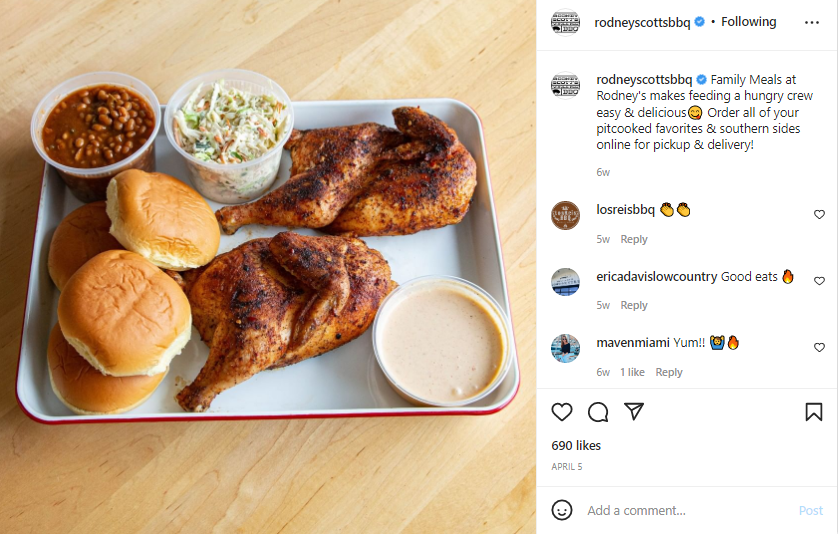838x534 pixels.
Task: Click the Add a comment field
Action: pyautogui.click(x=687, y=510)
